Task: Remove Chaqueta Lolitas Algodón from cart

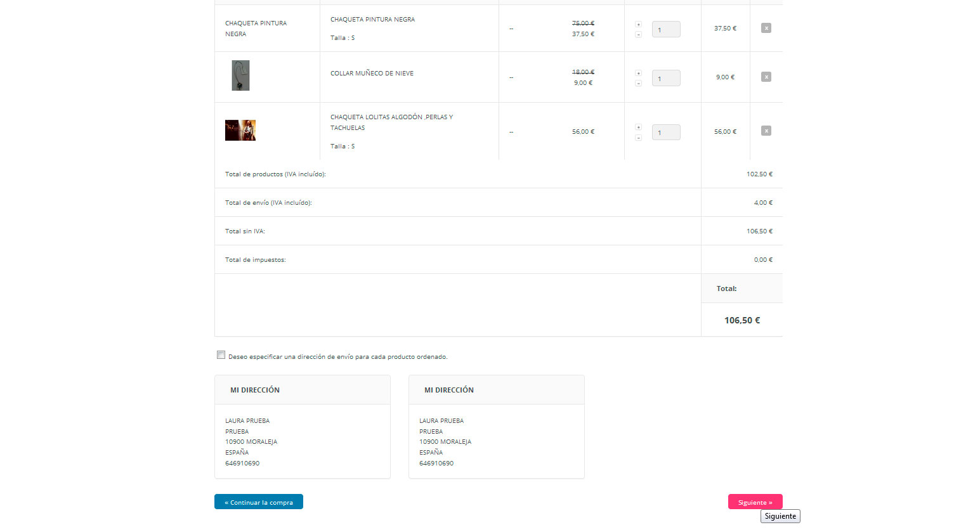Action: click(766, 131)
